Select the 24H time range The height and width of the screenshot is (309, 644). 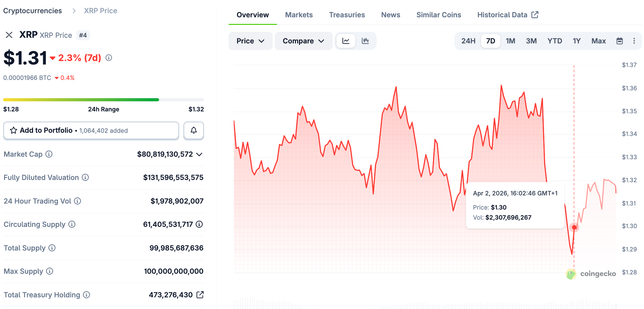coord(468,41)
